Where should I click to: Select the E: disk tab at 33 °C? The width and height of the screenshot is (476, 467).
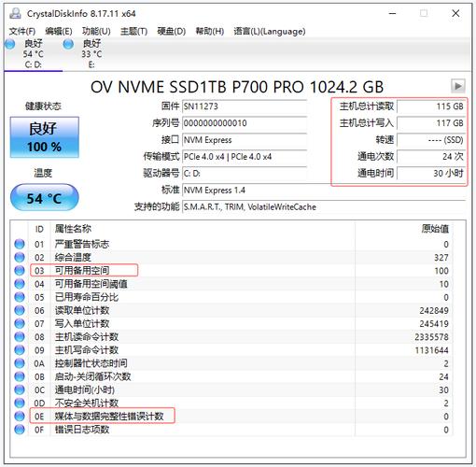pos(91,54)
